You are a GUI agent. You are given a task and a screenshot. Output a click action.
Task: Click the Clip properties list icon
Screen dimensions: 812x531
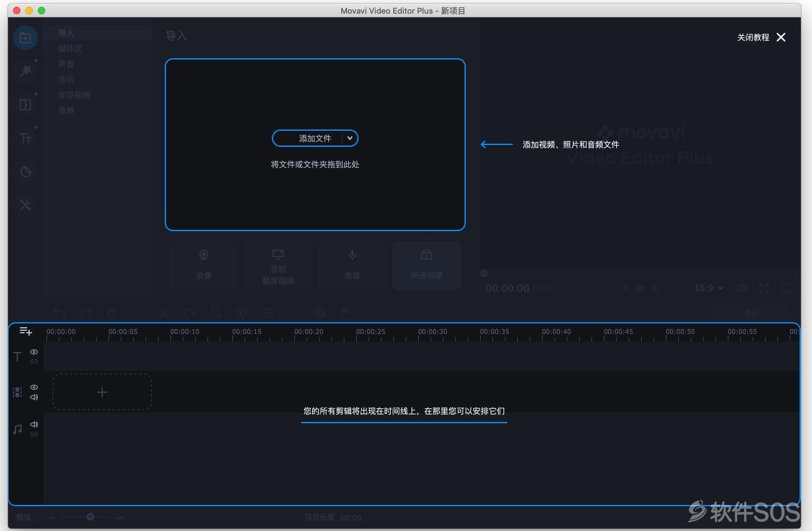[268, 313]
